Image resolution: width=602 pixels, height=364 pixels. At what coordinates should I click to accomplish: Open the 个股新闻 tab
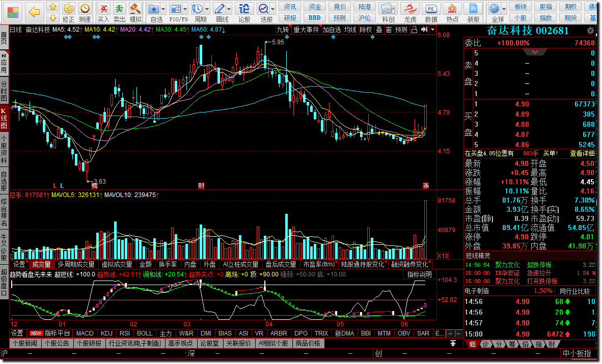click(25, 343)
